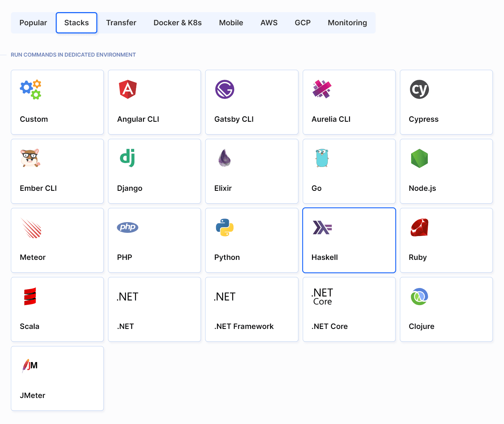Viewport: 504px width, 424px height.
Task: Select the Custom gears icon
Action: [31, 89]
